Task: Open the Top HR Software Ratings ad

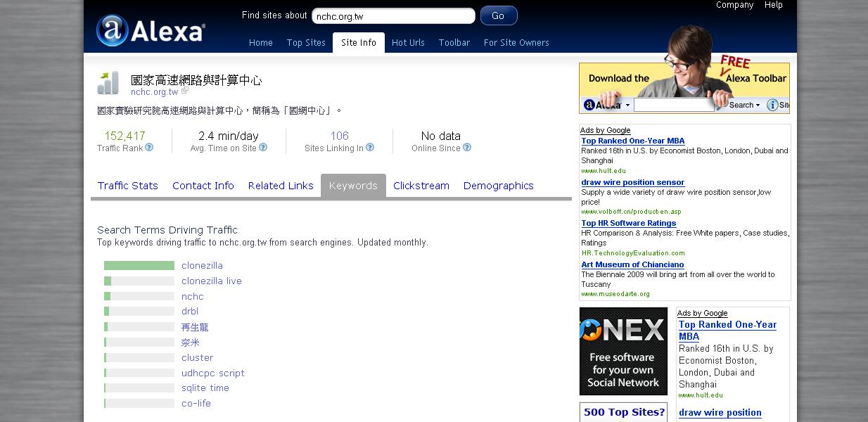Action: click(x=629, y=224)
